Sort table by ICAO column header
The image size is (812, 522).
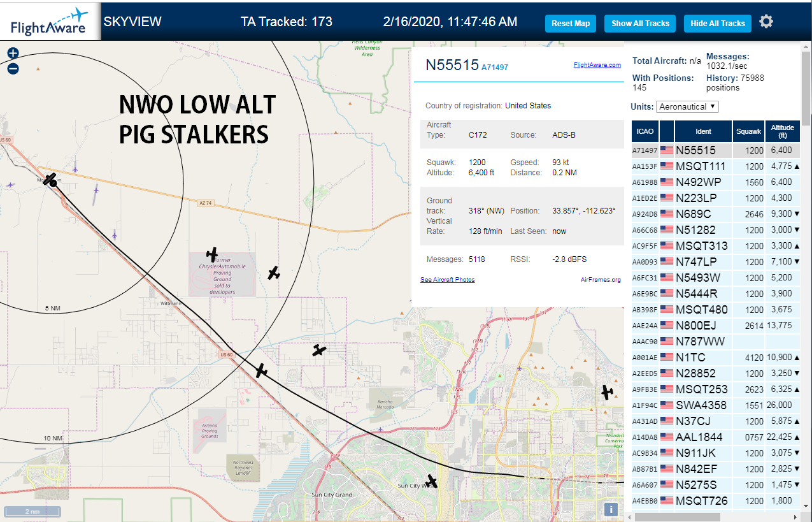pyautogui.click(x=645, y=131)
